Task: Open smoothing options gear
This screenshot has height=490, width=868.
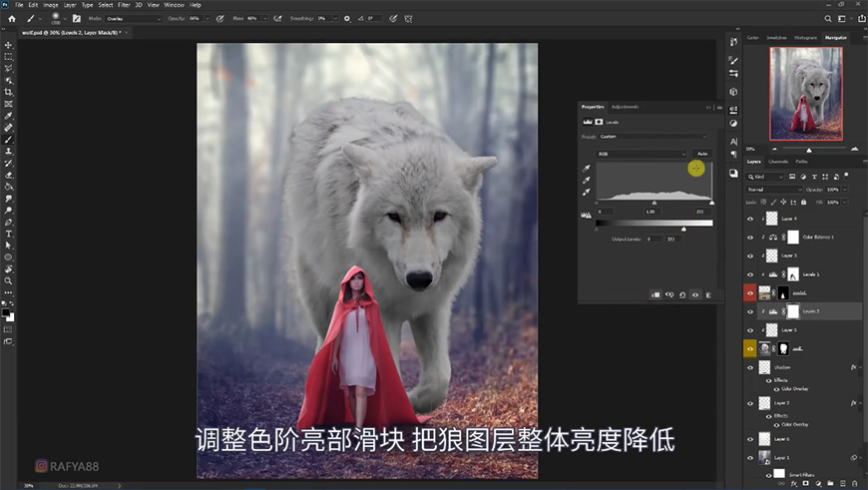Action: 347,18
